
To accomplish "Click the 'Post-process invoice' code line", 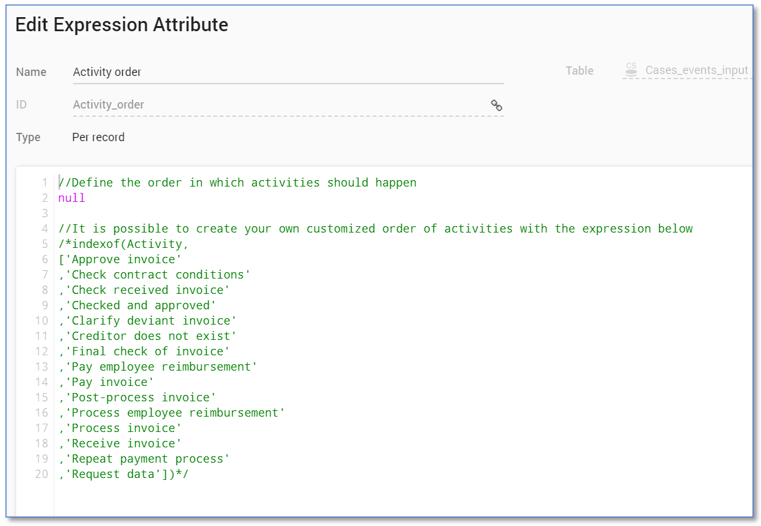I will click(x=138, y=398).
